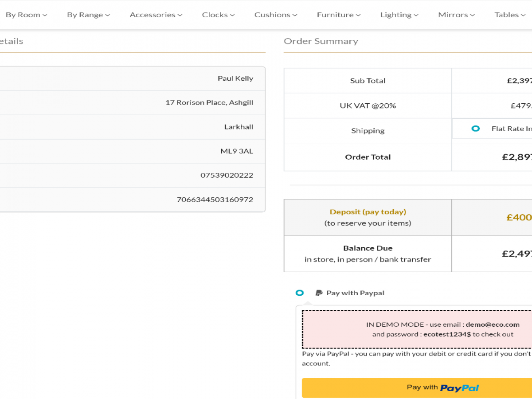This screenshot has height=399, width=532.
Task: Expand the By Range dropdown menu
Action: (x=88, y=15)
